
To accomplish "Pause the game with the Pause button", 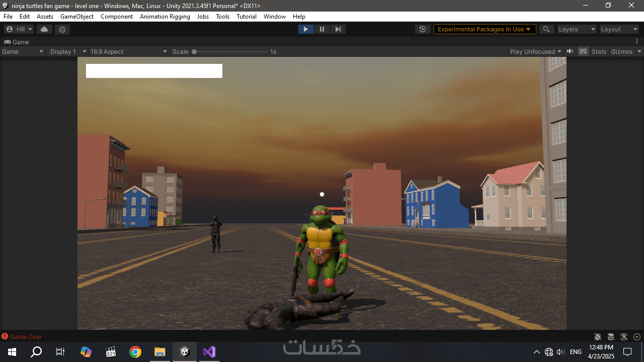I will point(322,29).
